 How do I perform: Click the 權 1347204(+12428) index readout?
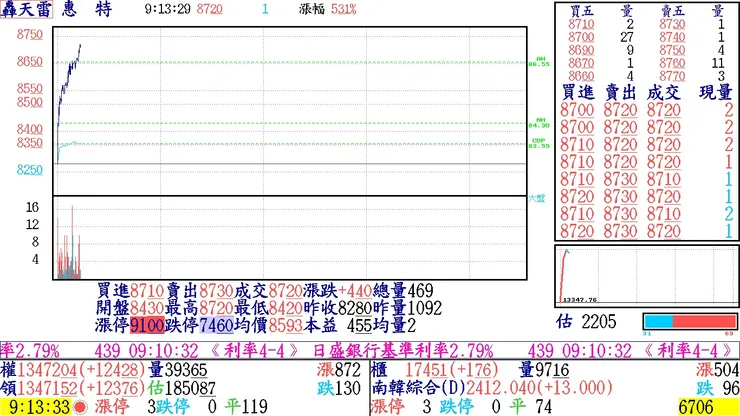click(x=73, y=370)
